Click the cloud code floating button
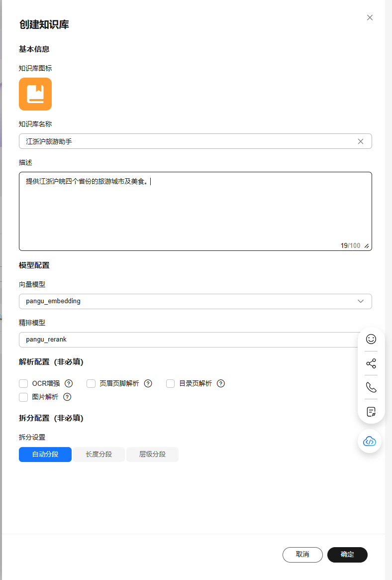This screenshot has height=580, width=392. pos(370,441)
